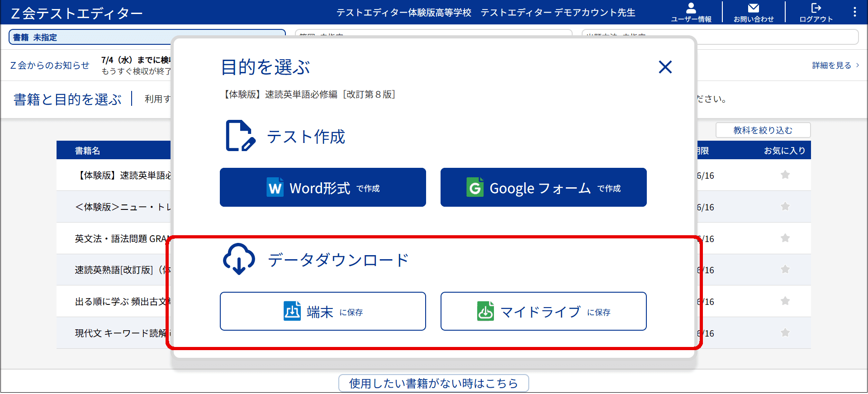Star the 速読英熟語 book row
Viewport: 868px width, 394px height.
[x=785, y=270]
